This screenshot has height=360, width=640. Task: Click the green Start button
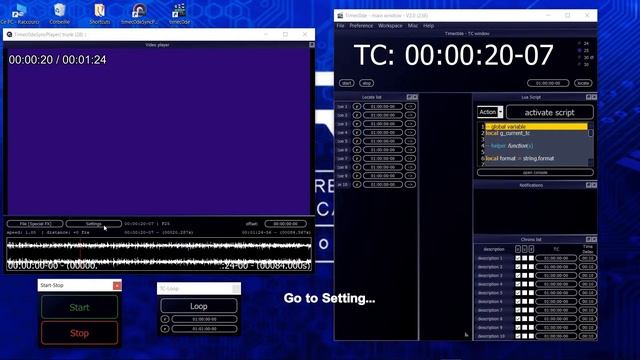click(79, 307)
